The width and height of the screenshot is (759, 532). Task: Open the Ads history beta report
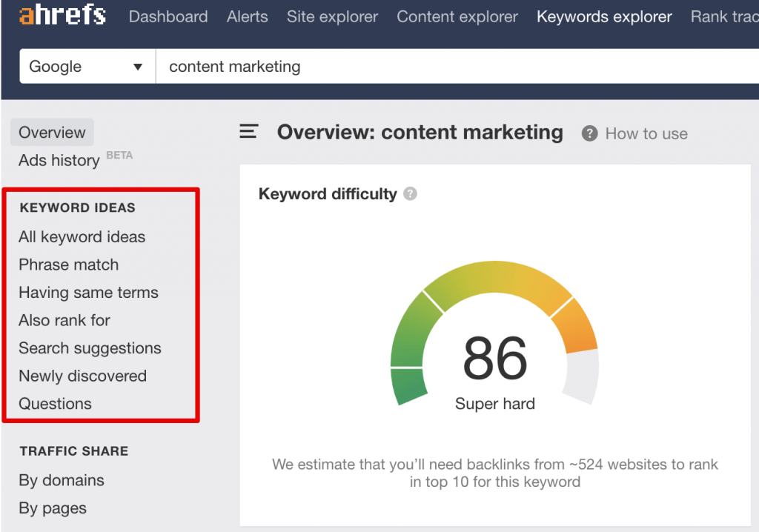click(x=59, y=160)
